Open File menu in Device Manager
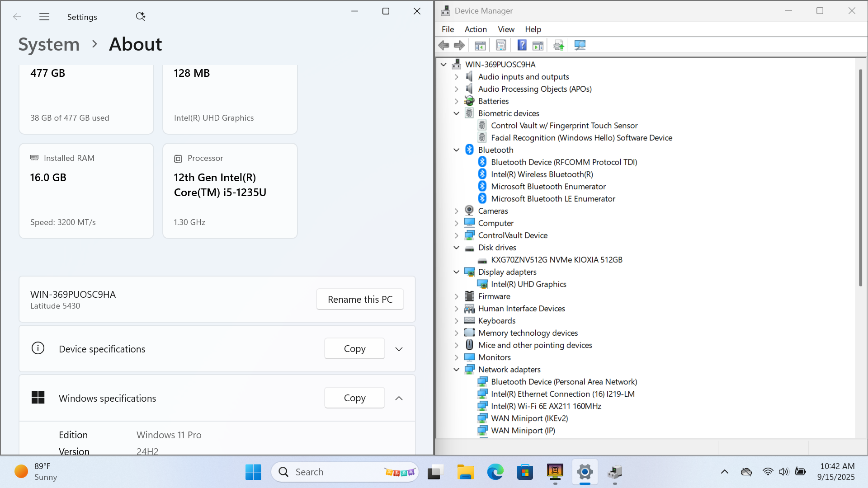Image resolution: width=868 pixels, height=488 pixels. point(448,29)
